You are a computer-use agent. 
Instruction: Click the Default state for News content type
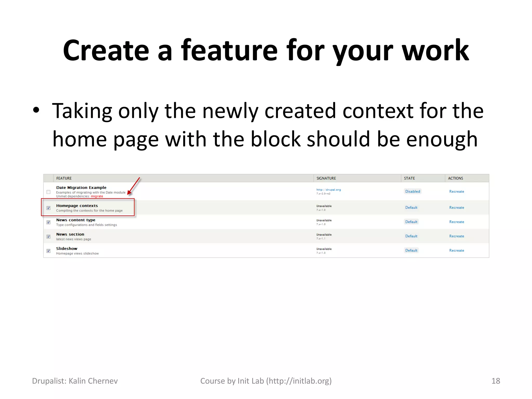[411, 222]
